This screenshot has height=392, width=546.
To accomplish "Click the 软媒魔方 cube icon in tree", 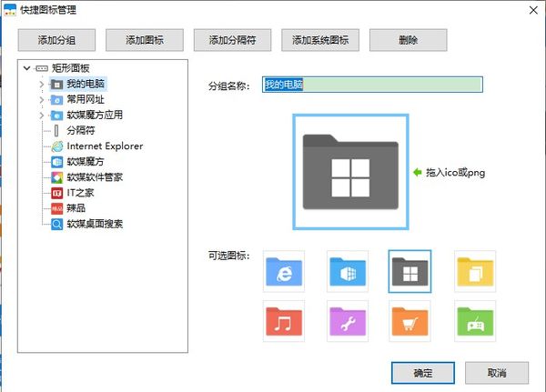I will 56,162.
